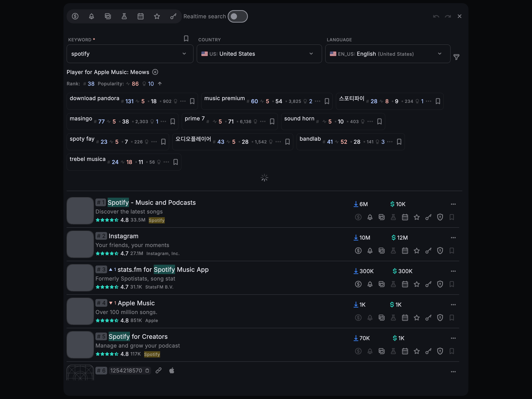Open more menu for Spotify - Music and Podcasts
Screen dimensions: 532x399
click(x=453, y=204)
